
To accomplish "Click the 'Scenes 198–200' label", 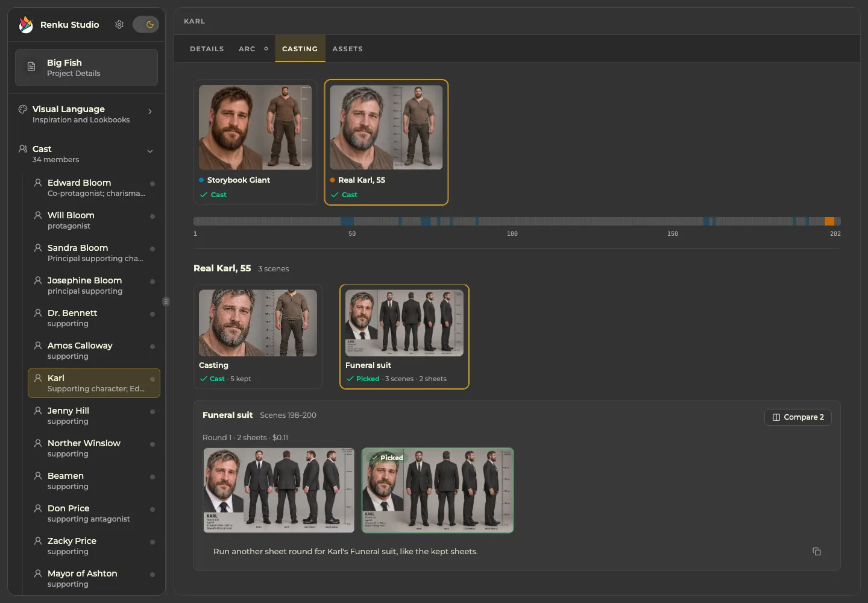I will (x=288, y=415).
